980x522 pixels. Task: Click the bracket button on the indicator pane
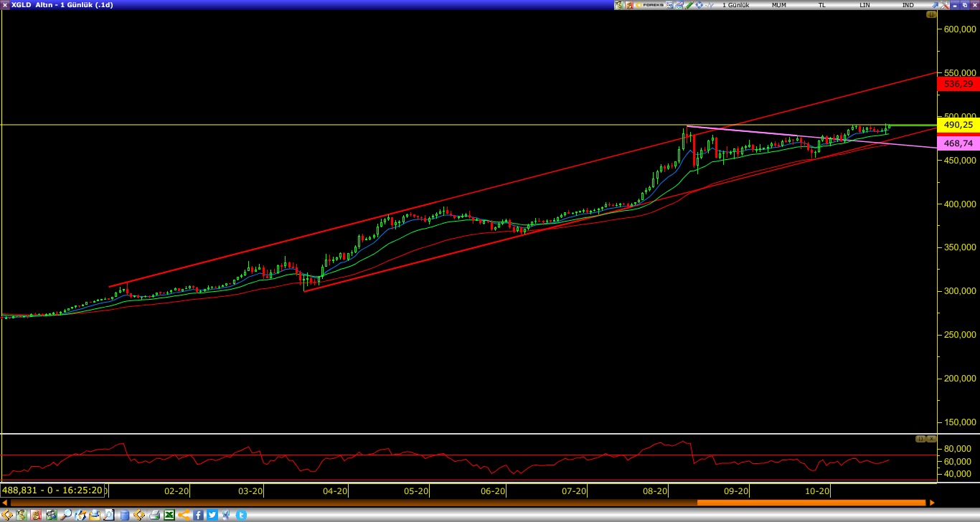click(920, 438)
